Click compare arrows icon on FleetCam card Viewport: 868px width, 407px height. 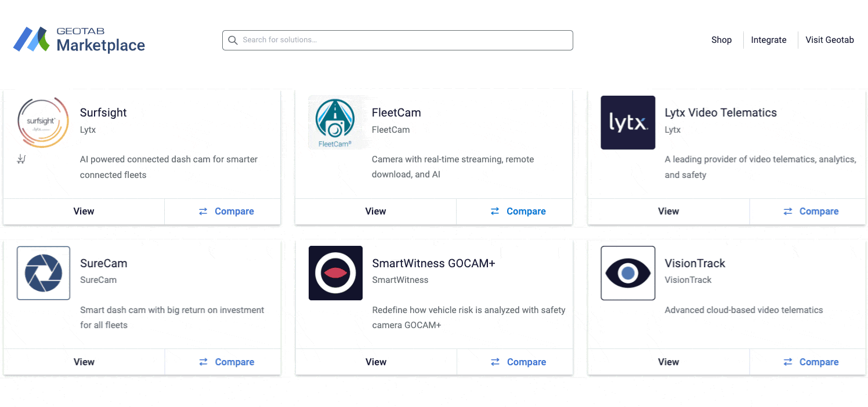click(x=495, y=212)
